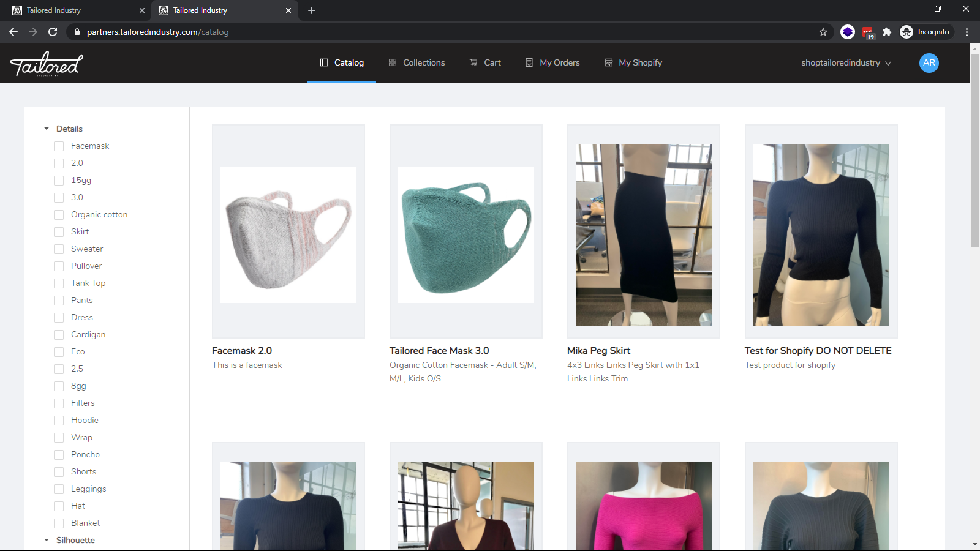The width and height of the screenshot is (980, 551).
Task: Check the Blanket filter
Action: click(x=59, y=523)
